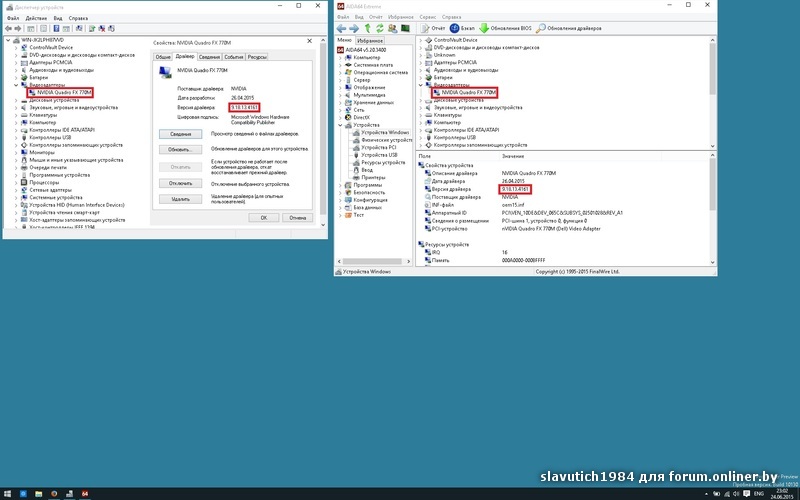The height and width of the screenshot is (500, 800).
Task: Click the ENG language indicator in tray
Action: (x=759, y=494)
